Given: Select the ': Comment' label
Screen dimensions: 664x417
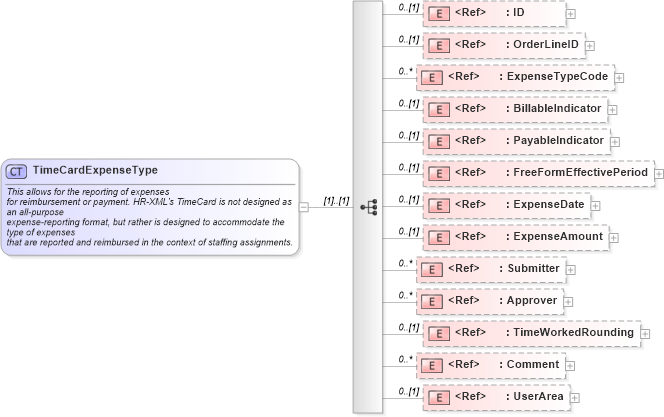Looking at the screenshot, I should [x=529, y=364].
